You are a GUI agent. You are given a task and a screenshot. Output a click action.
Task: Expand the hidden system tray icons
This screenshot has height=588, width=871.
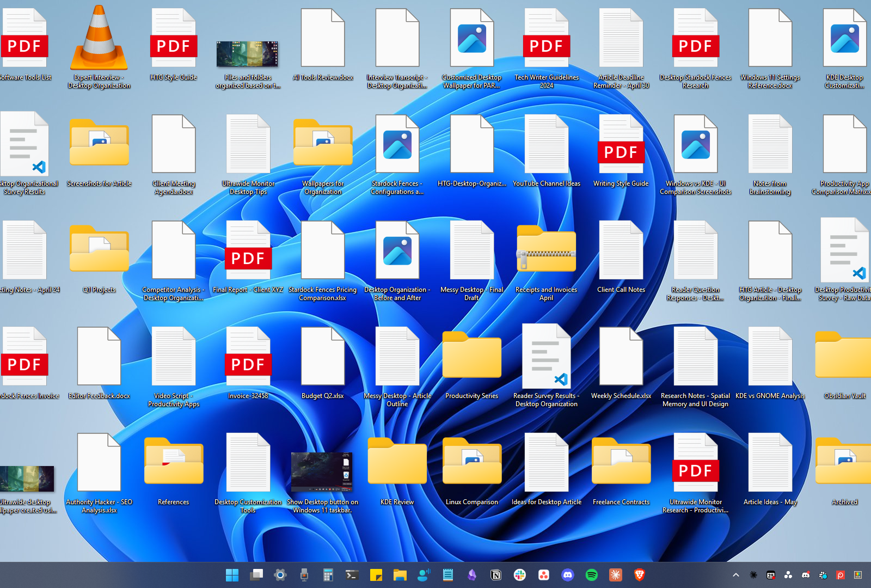[736, 575]
